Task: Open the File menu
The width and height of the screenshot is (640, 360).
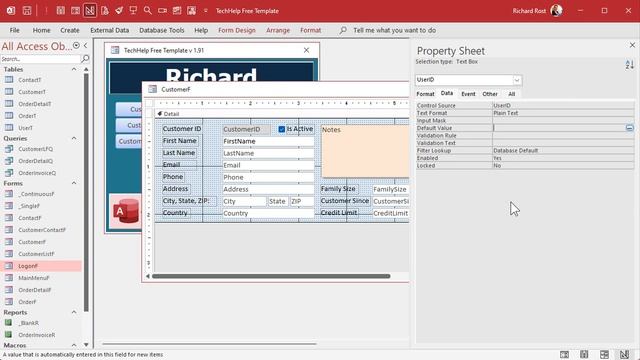Action: pos(15,30)
